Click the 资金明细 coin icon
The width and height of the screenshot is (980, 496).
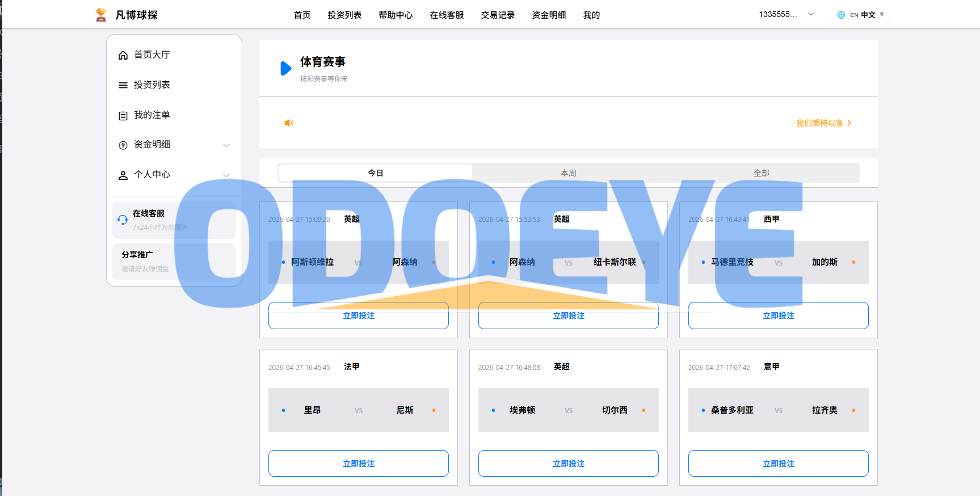coord(123,145)
